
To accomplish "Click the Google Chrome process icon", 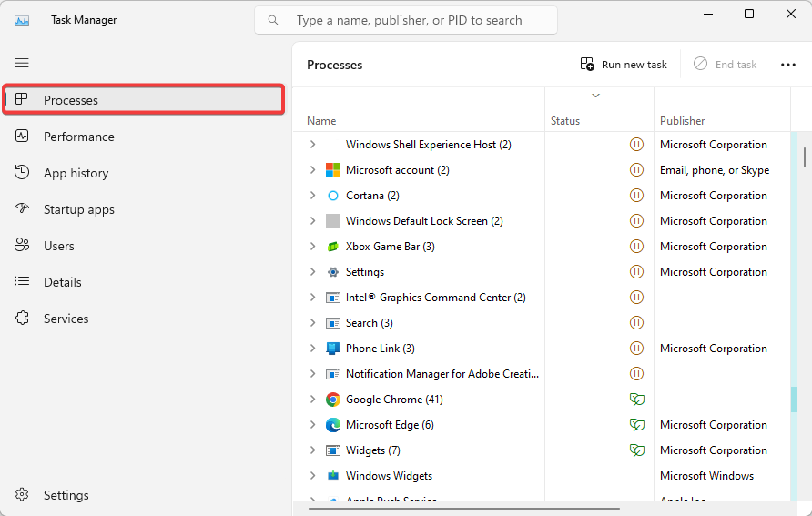I will tap(333, 400).
